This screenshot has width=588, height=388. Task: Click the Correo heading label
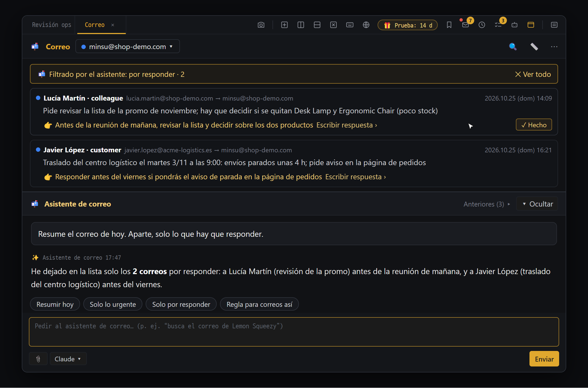tap(58, 47)
